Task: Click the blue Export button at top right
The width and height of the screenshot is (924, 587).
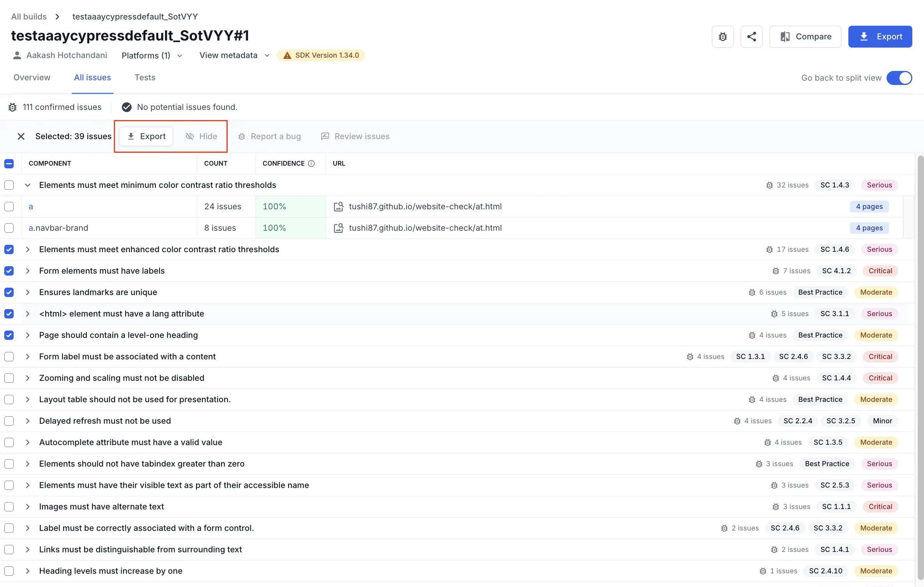Action: (x=880, y=37)
